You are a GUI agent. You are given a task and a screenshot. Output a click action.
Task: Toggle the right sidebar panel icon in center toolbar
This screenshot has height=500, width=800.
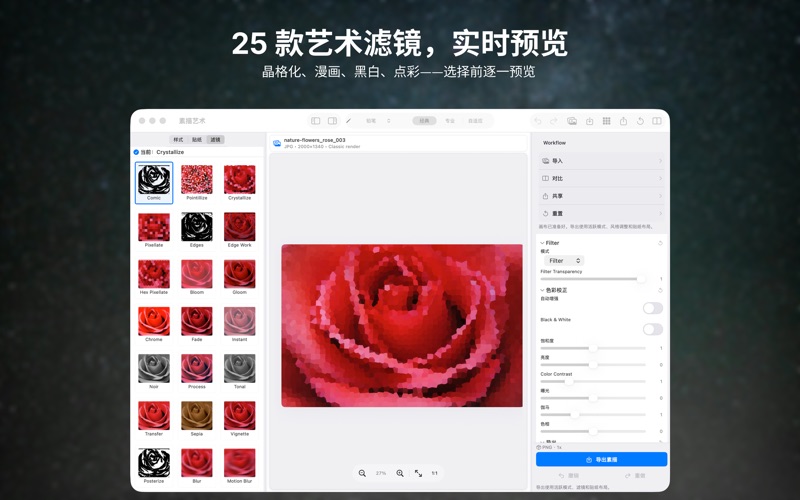tap(332, 121)
